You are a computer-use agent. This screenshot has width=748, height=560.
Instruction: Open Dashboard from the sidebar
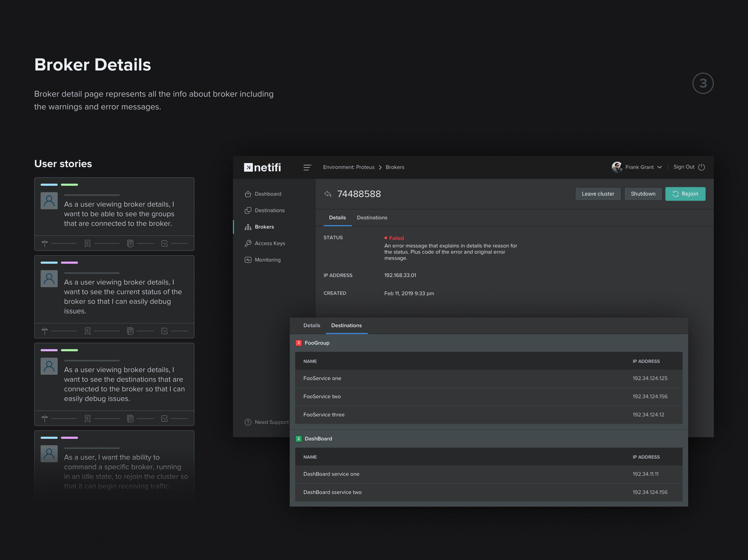click(268, 194)
